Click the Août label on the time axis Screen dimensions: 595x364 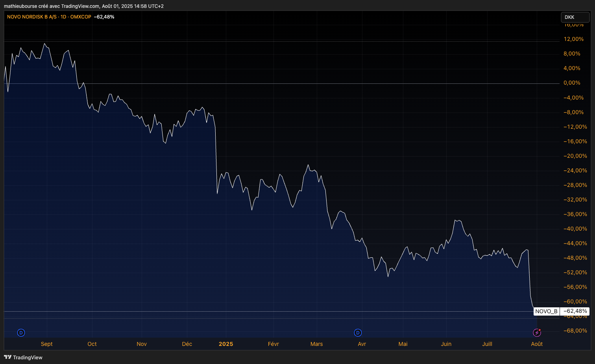point(537,344)
